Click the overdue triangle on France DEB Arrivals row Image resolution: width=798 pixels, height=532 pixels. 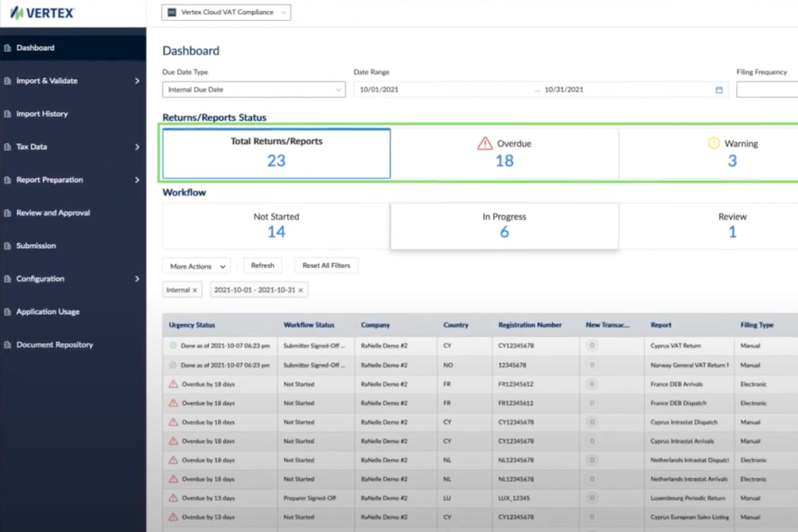pos(173,384)
